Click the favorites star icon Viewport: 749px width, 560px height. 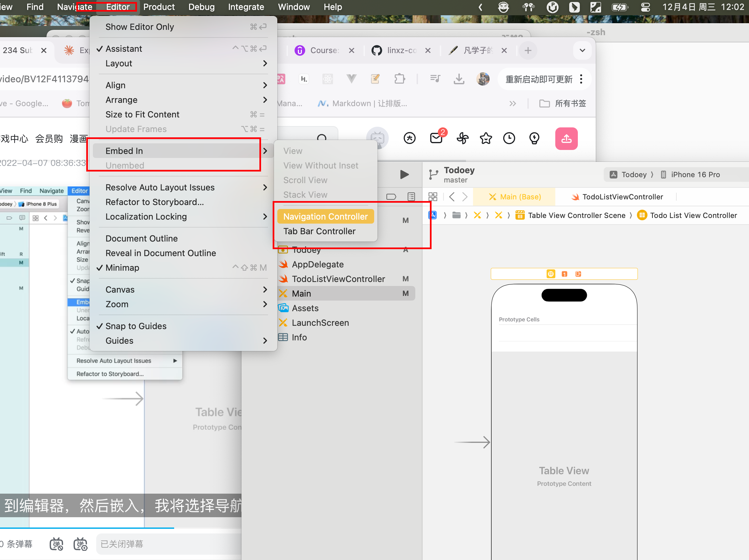[x=486, y=138]
